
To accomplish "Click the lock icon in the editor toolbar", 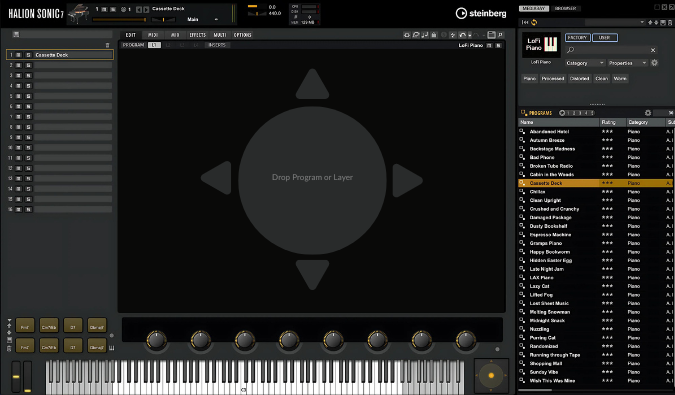I will tap(434, 35).
